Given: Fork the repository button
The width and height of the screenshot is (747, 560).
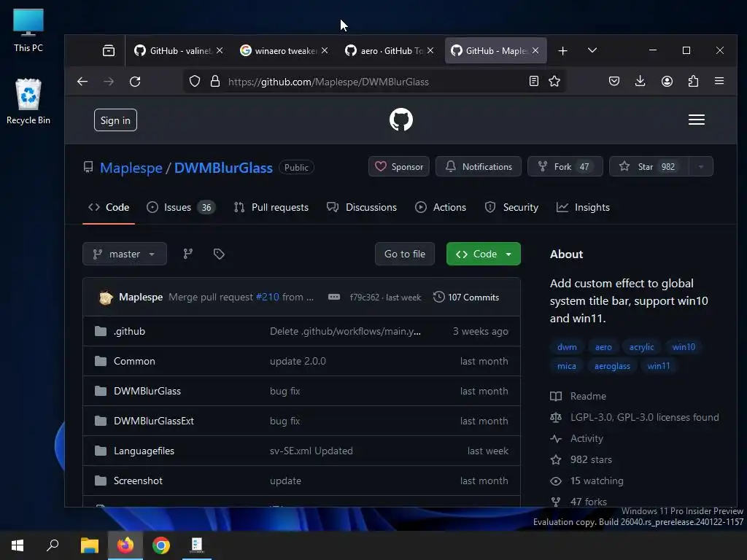Looking at the screenshot, I should pyautogui.click(x=565, y=167).
